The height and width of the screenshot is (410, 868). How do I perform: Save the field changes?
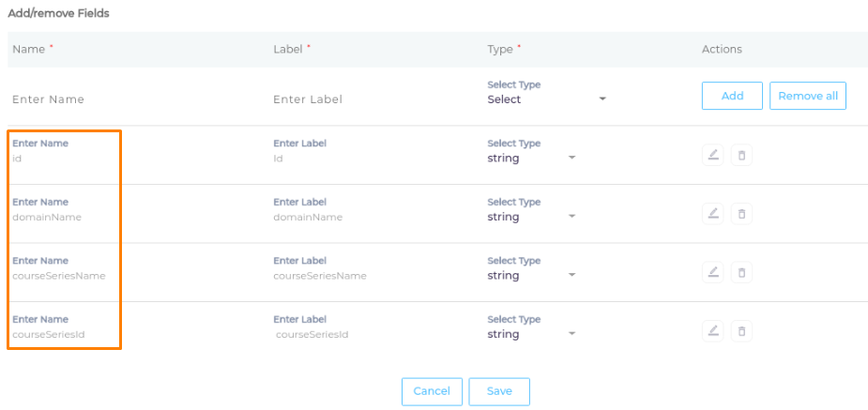point(499,391)
